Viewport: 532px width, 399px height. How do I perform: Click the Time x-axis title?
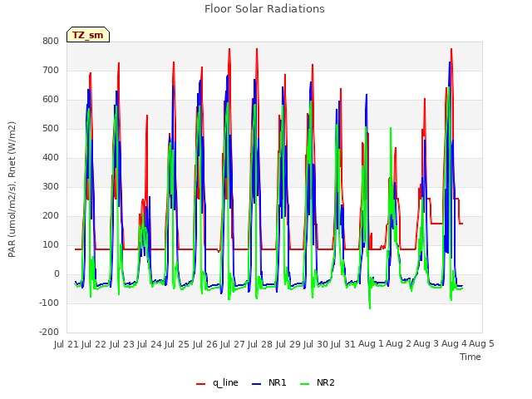(x=470, y=357)
